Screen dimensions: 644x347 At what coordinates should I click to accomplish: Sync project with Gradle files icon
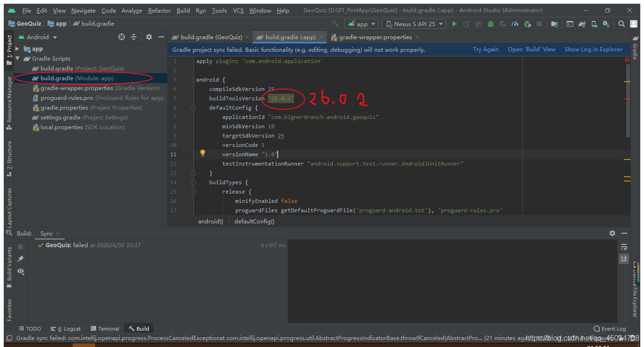point(581,23)
